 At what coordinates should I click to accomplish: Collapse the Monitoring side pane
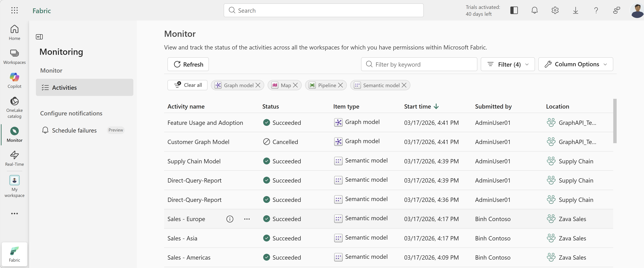pyautogui.click(x=39, y=37)
